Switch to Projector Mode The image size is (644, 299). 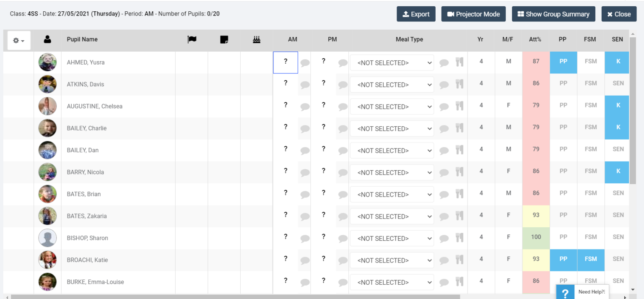click(473, 14)
